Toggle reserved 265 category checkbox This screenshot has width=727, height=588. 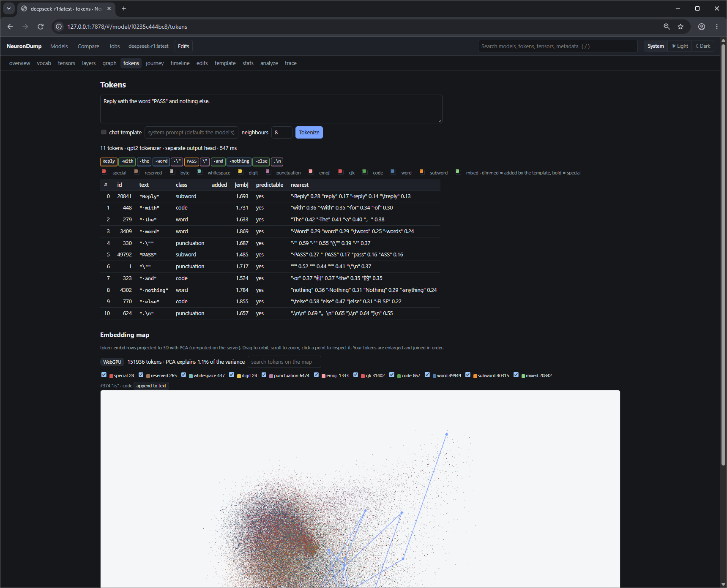point(141,375)
